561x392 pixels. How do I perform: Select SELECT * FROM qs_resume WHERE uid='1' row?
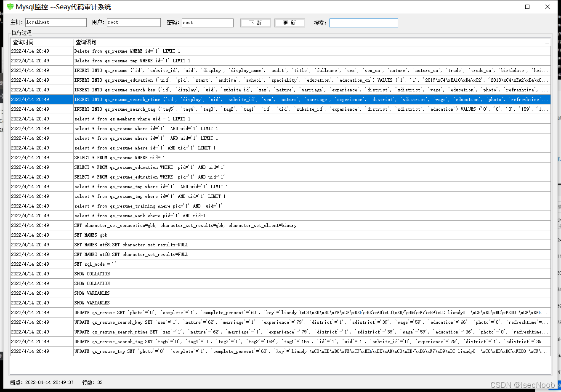280,157
